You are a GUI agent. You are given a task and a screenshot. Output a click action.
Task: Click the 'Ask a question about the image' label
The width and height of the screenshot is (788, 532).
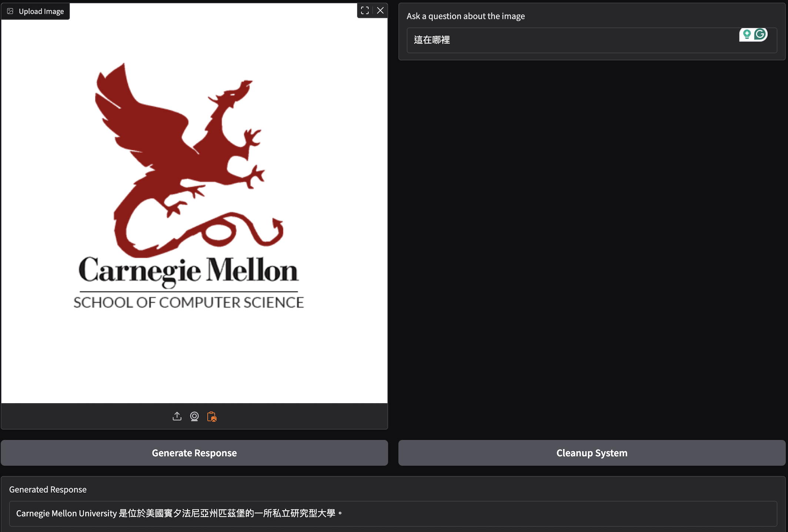[465, 16]
